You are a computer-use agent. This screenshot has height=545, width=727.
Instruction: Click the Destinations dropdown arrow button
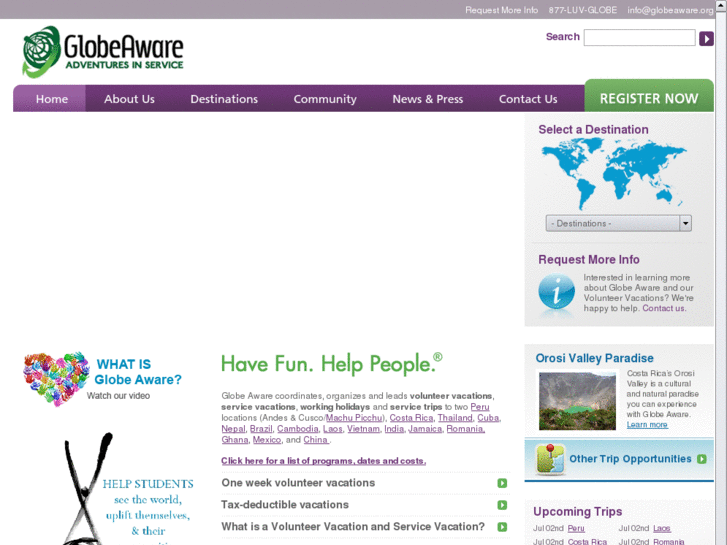click(685, 223)
